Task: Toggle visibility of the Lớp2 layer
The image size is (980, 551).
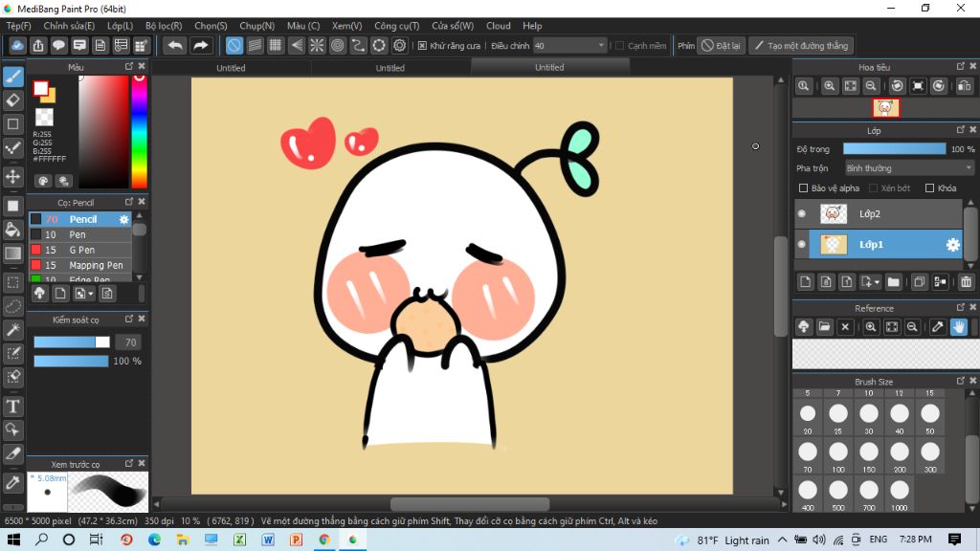Action: pos(802,213)
